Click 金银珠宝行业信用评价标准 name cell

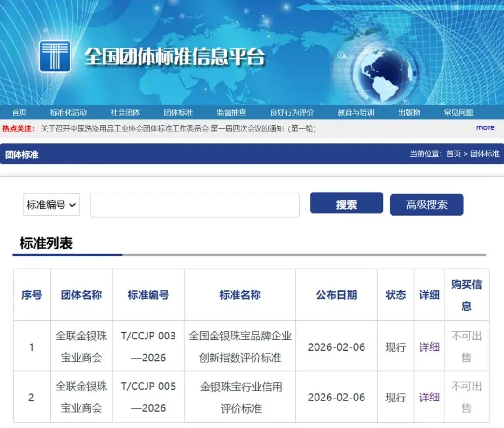(241, 397)
